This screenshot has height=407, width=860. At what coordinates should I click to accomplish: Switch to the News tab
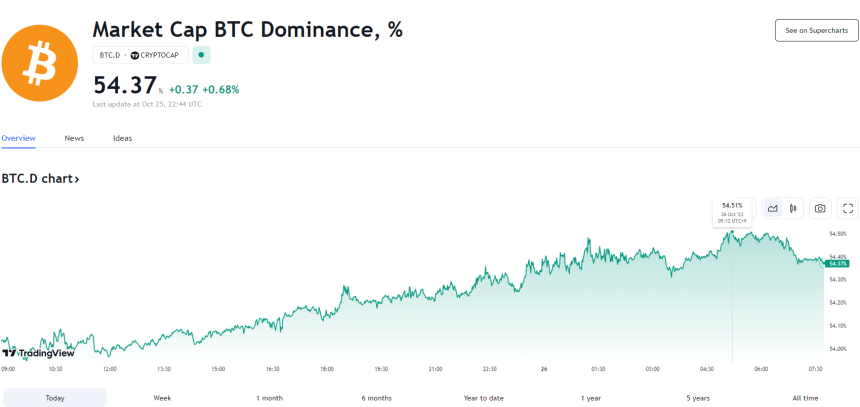(x=74, y=138)
